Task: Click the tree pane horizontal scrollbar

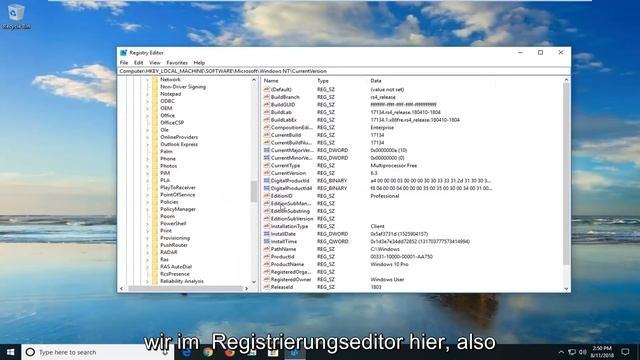Action: pyautogui.click(x=185, y=288)
